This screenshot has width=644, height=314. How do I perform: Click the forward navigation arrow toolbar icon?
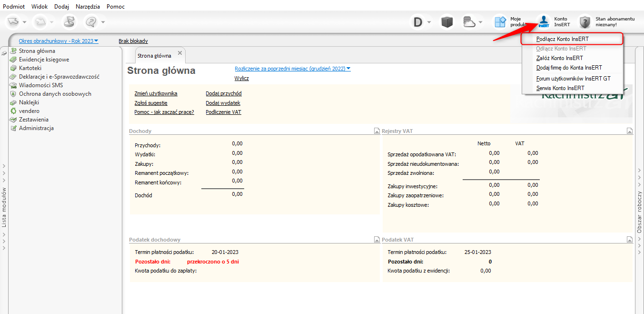point(40,21)
